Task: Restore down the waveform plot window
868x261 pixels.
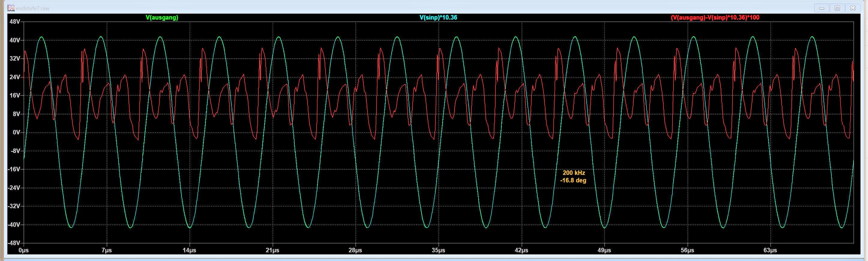Action: click(837, 8)
